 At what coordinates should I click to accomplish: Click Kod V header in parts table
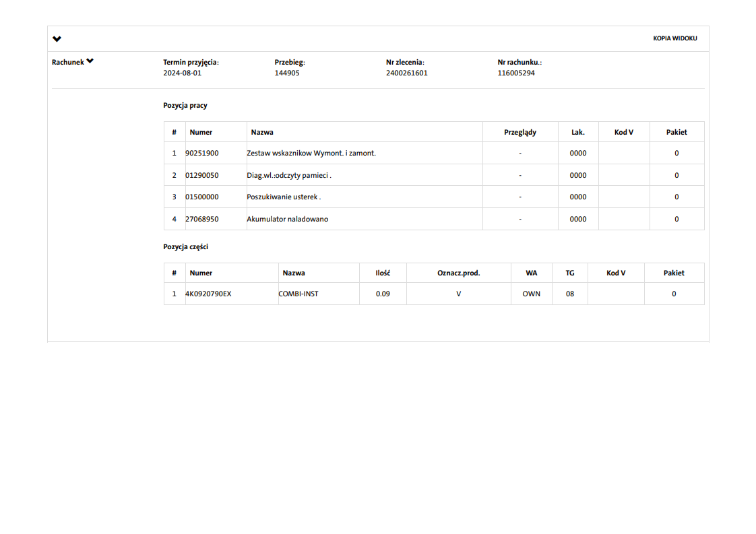pos(616,273)
